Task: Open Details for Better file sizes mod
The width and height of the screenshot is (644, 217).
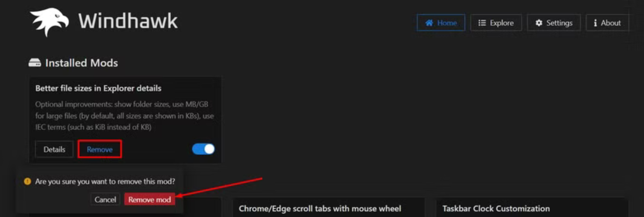Action: click(x=54, y=149)
